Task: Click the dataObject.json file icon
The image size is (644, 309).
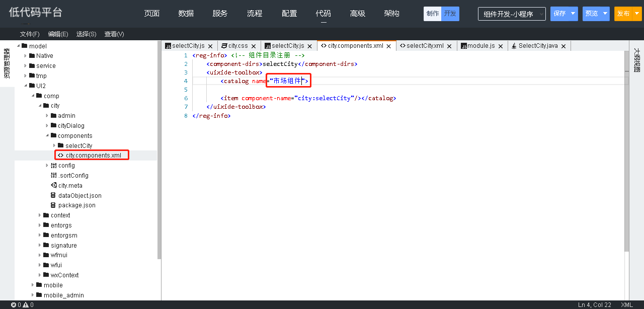Action: coord(54,195)
